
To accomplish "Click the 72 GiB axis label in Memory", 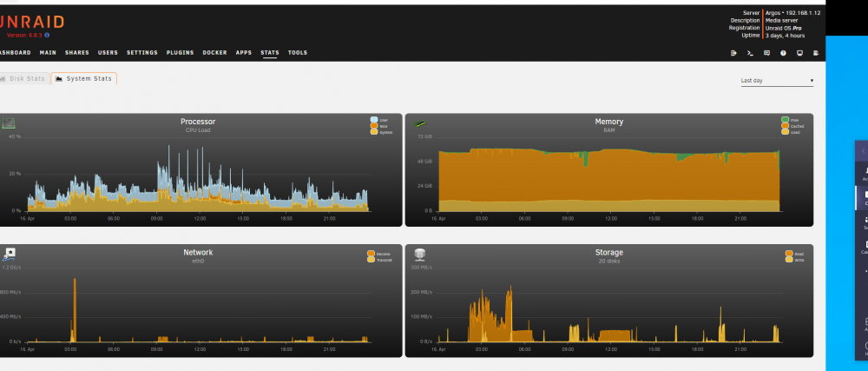I will 424,136.
